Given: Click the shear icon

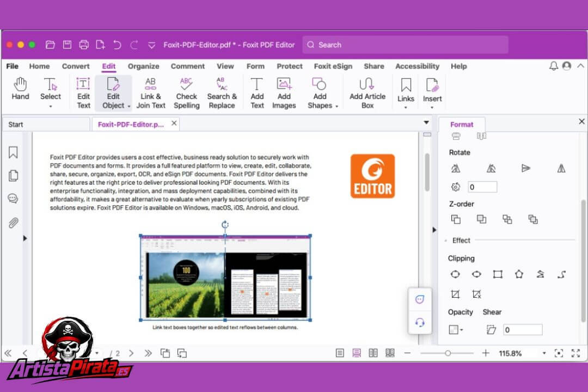Looking at the screenshot, I should [x=491, y=330].
